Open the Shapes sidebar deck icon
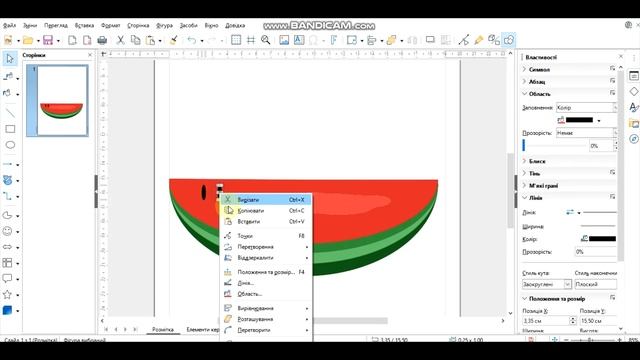640x360 pixels. pyautogui.click(x=634, y=91)
